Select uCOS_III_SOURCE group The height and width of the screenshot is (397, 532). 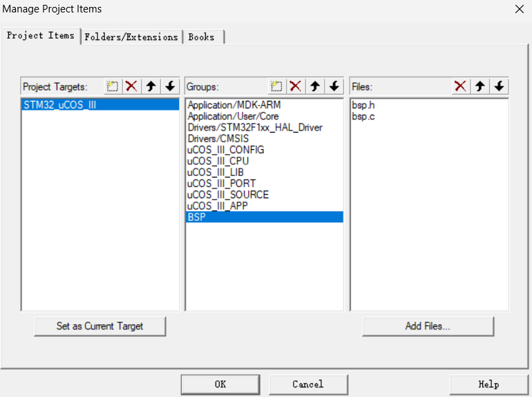(265, 194)
